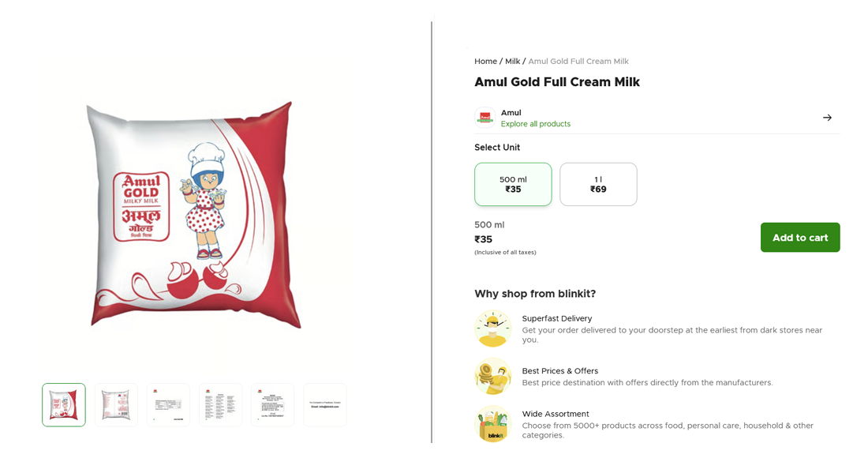Open the fourth thumbnail with text columns
This screenshot has height=458, width=868.
click(220, 405)
